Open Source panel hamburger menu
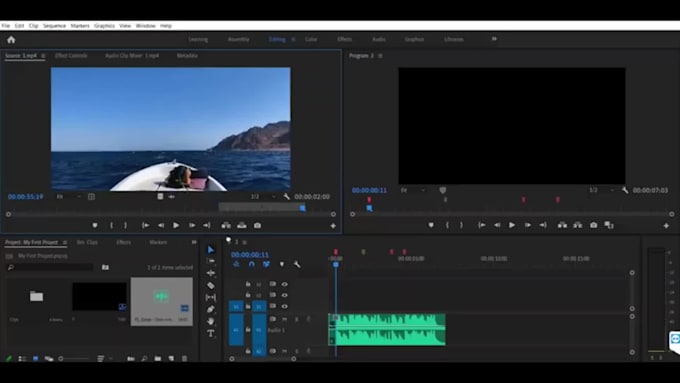680x383 pixels. pyautogui.click(x=43, y=56)
